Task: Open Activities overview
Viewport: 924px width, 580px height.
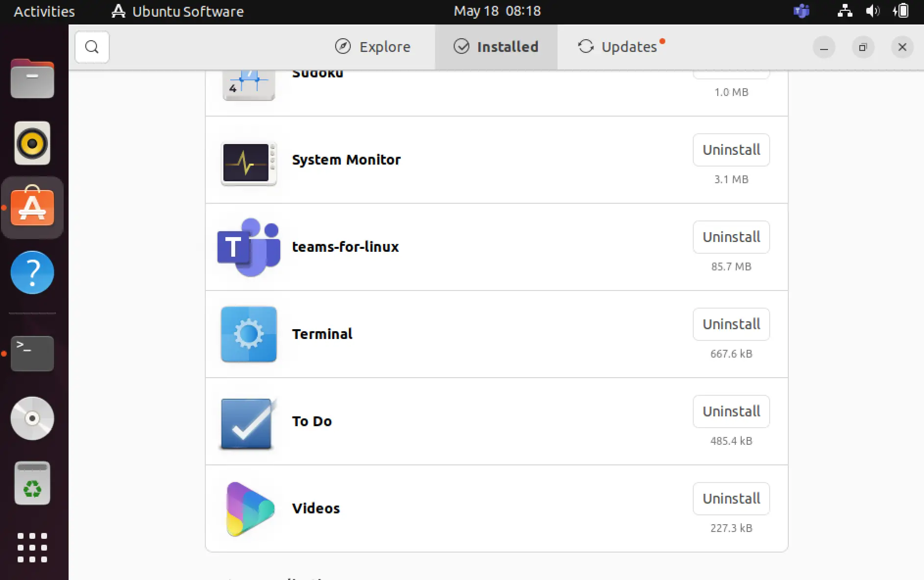Action: tap(44, 11)
